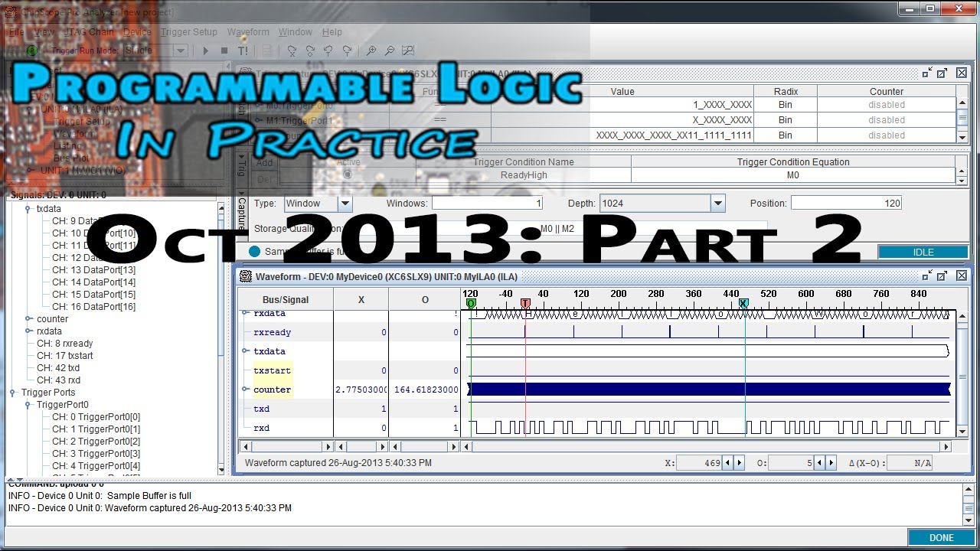This screenshot has width=980, height=551.
Task: Open the Trigger Run Mode dropdown
Action: pos(181,51)
